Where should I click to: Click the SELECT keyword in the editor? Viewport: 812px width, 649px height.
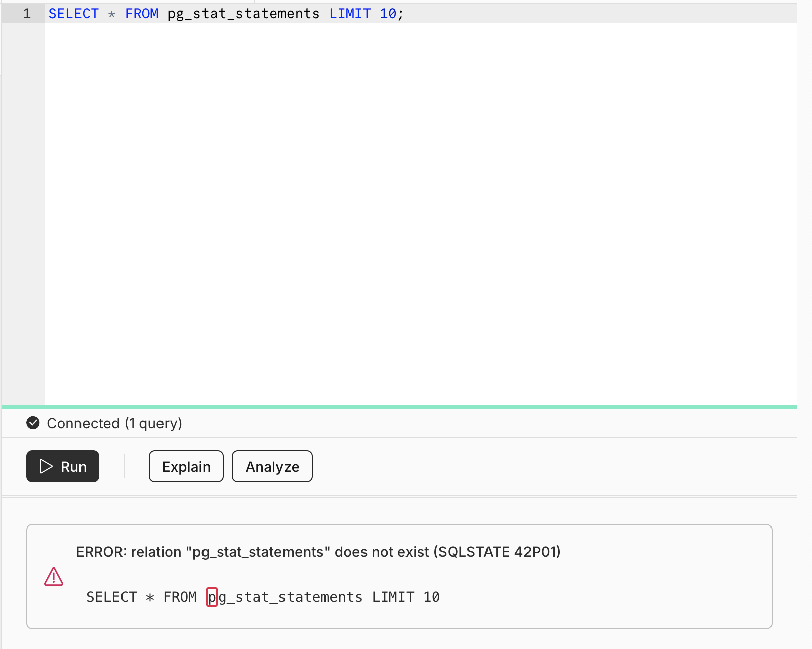click(73, 14)
